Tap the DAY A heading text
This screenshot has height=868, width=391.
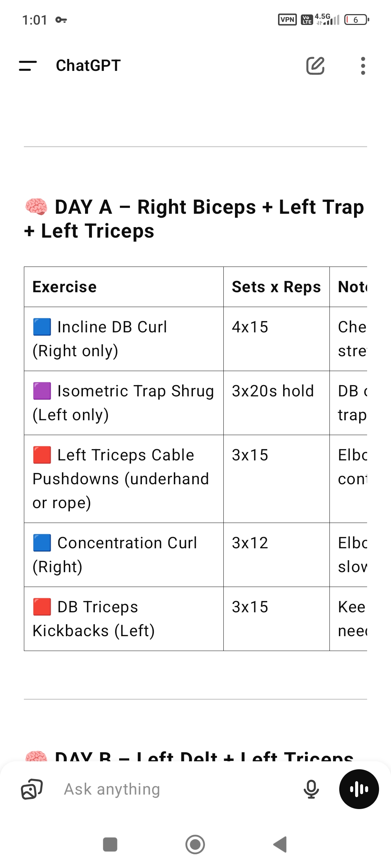(x=194, y=219)
